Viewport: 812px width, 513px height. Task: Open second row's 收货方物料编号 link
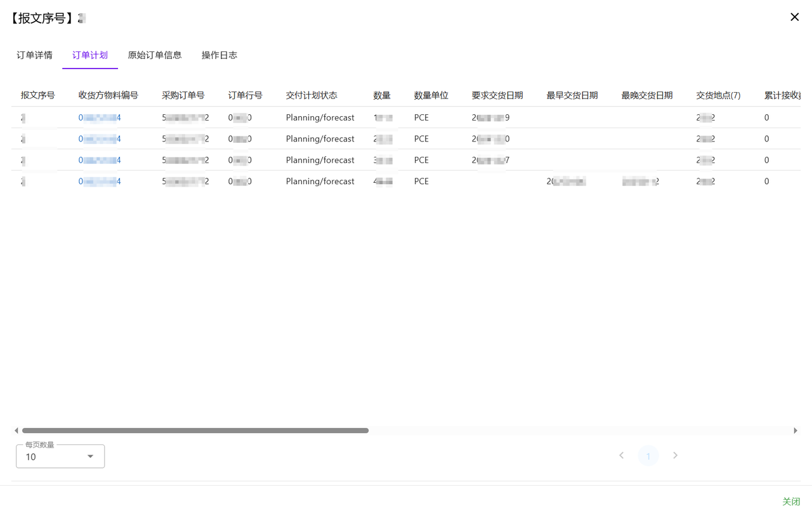[100, 139]
